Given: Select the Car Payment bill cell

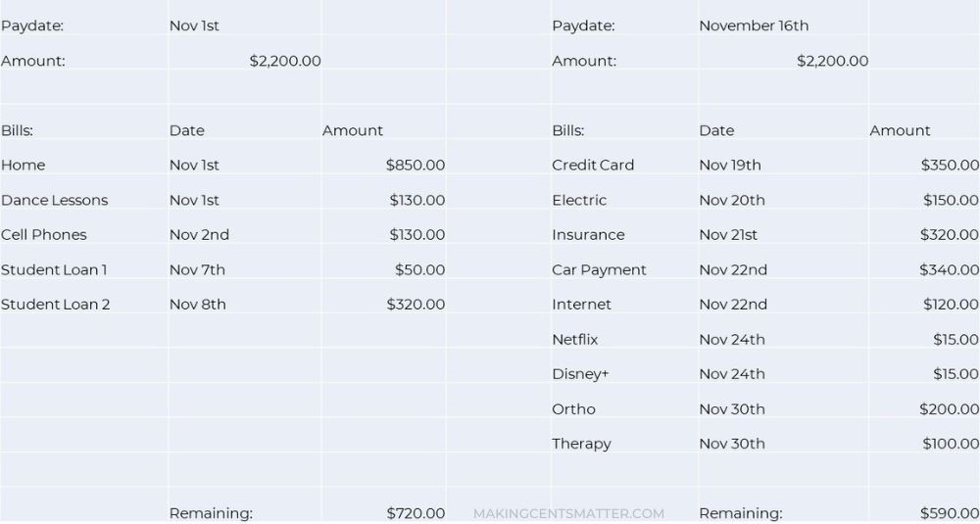Looking at the screenshot, I should click(x=624, y=269).
